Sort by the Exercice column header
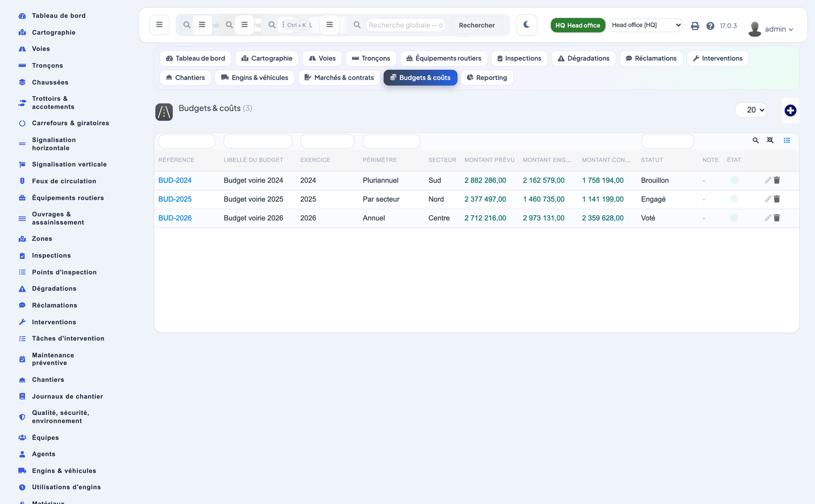815x504 pixels. tap(315, 160)
